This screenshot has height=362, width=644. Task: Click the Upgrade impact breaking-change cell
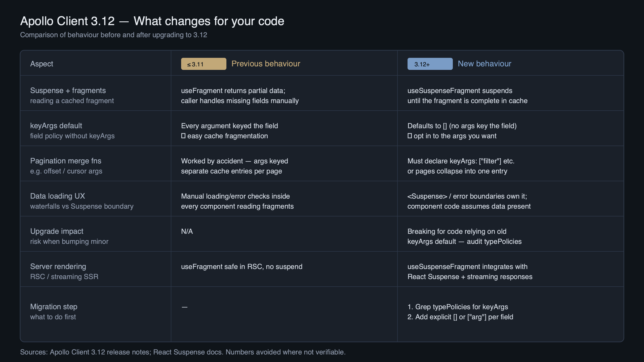click(464, 236)
